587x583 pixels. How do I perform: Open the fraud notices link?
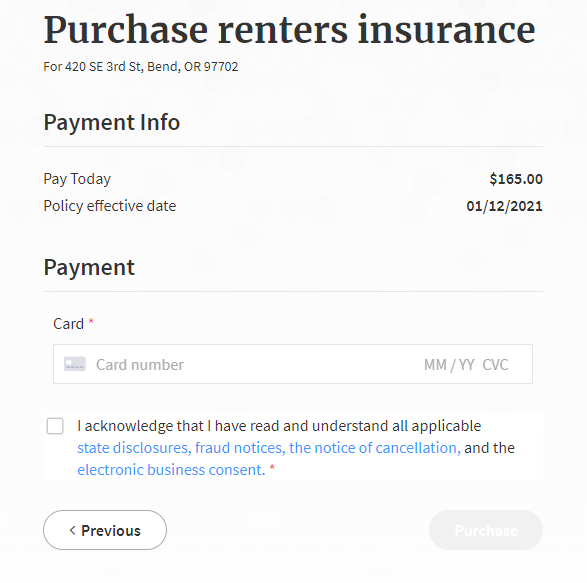click(x=240, y=448)
